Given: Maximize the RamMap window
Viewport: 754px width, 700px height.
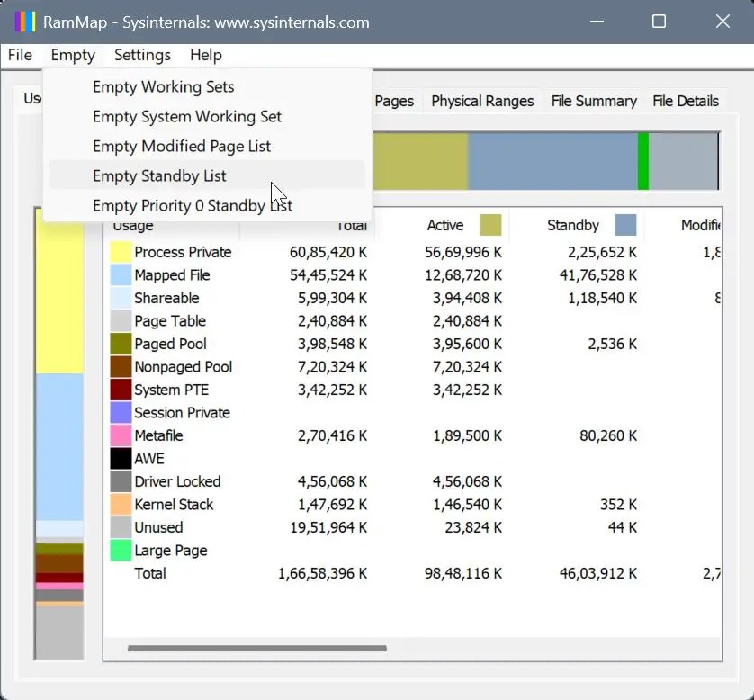Looking at the screenshot, I should pos(659,22).
